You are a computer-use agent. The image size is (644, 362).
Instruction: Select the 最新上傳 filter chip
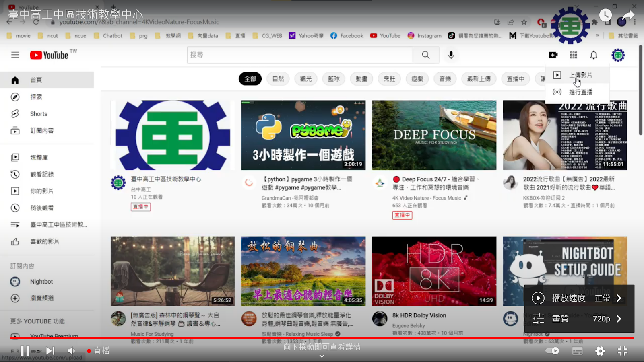click(479, 79)
